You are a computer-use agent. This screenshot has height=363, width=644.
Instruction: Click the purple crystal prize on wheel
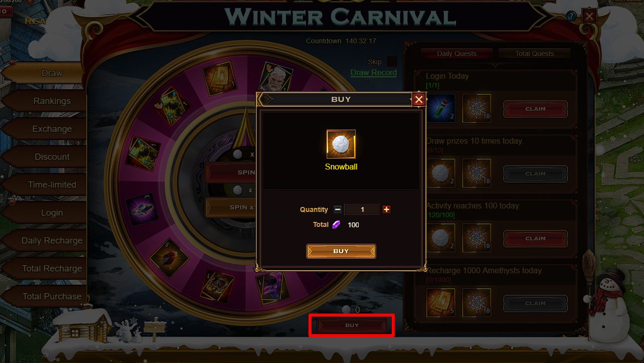tap(142, 208)
